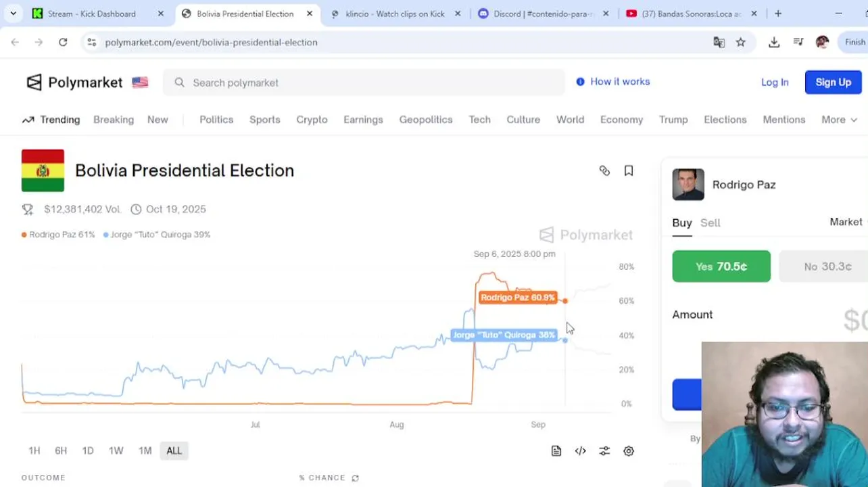The width and height of the screenshot is (868, 487).
Task: Select the No 30.3¢ option
Action: point(823,266)
